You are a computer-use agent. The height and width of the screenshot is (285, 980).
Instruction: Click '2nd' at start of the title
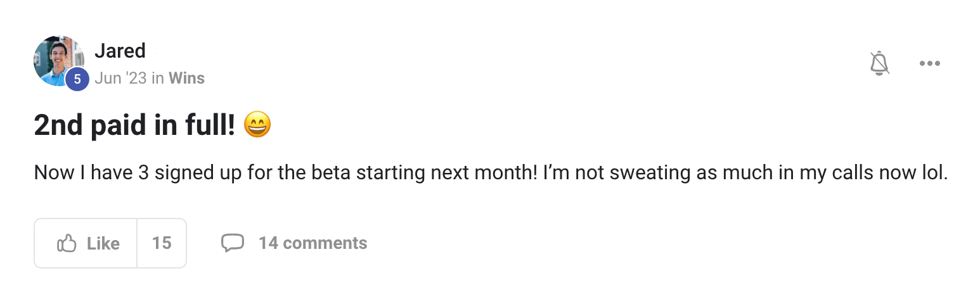58,125
